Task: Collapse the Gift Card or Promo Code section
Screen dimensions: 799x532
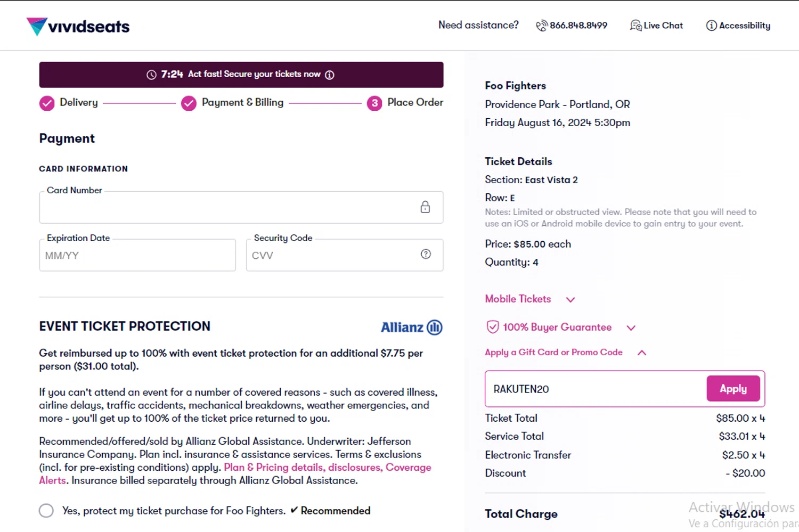Action: coord(642,353)
